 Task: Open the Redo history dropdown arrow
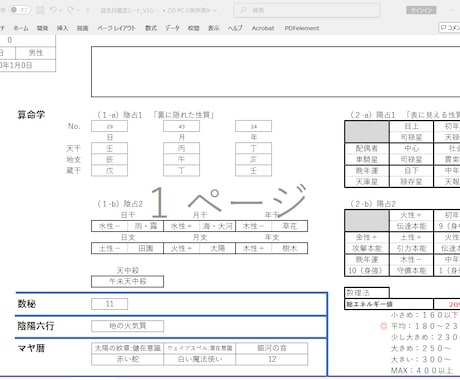pos(78,11)
